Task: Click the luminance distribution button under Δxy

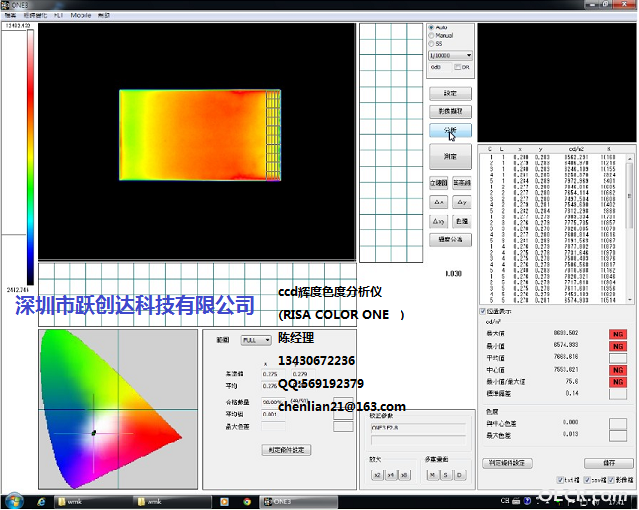Action: (x=450, y=240)
